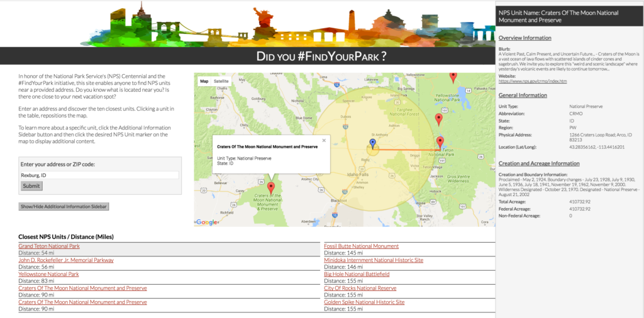Click the Submit button

coord(31,186)
